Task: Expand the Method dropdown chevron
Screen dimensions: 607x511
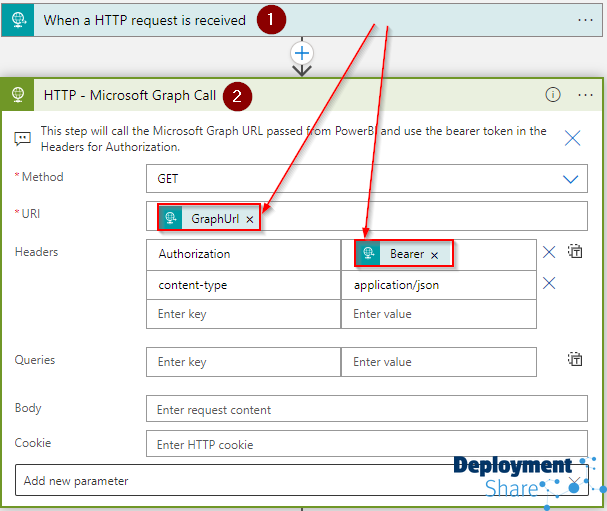Action: coord(570,179)
